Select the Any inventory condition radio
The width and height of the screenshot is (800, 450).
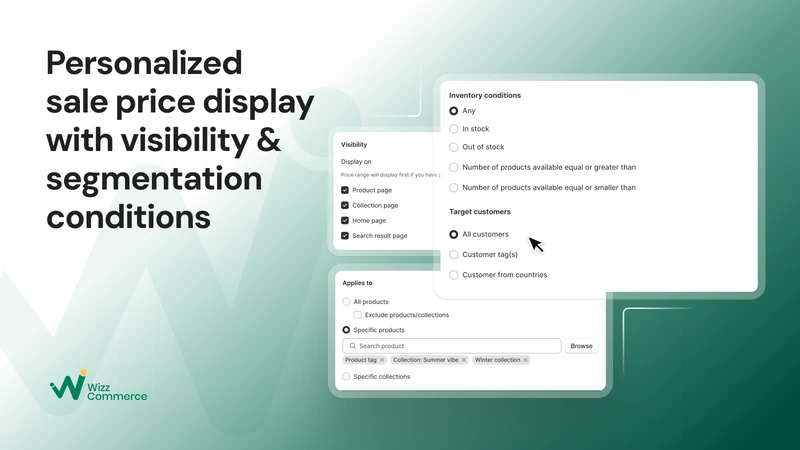[453, 111]
